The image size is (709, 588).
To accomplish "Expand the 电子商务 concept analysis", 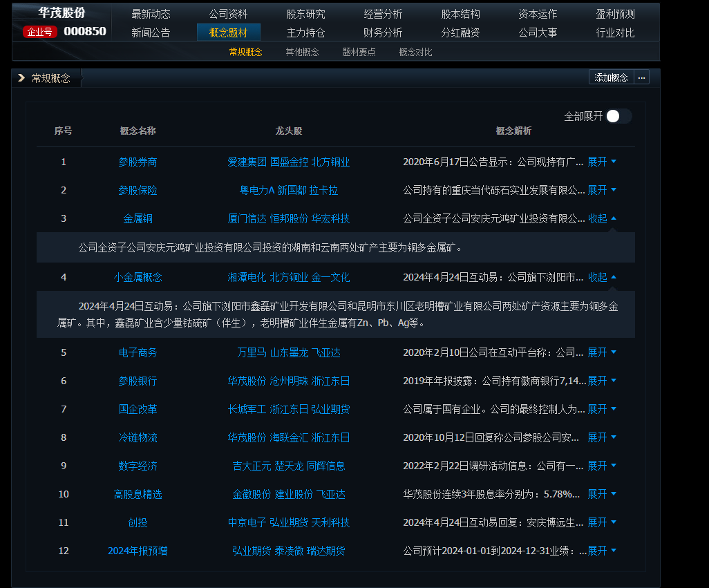I will pos(602,352).
